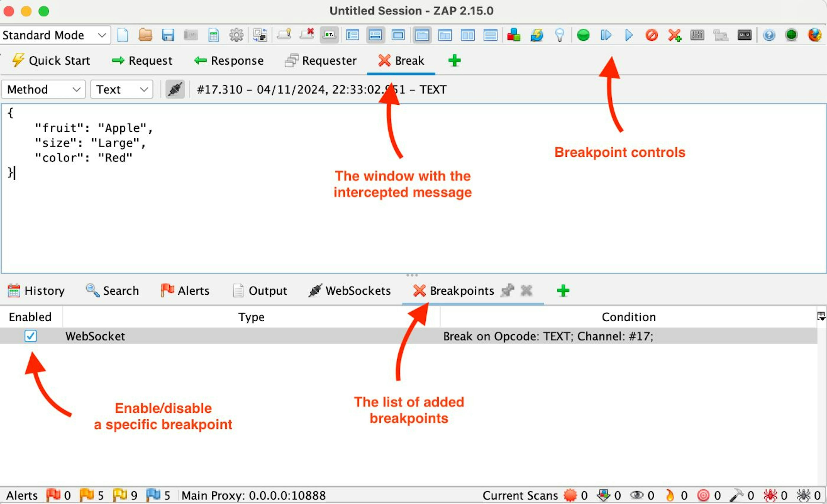
Task: Click the add custom breakpoint icon
Action: [x=674, y=35]
